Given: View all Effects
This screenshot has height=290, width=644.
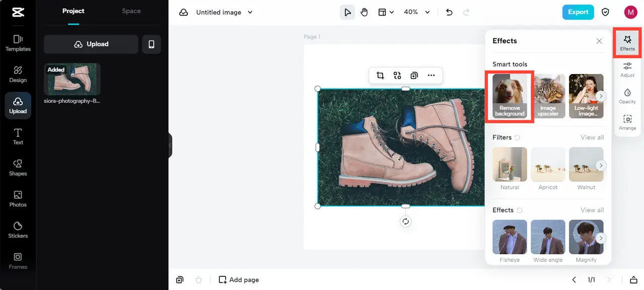Looking at the screenshot, I should click(x=592, y=210).
